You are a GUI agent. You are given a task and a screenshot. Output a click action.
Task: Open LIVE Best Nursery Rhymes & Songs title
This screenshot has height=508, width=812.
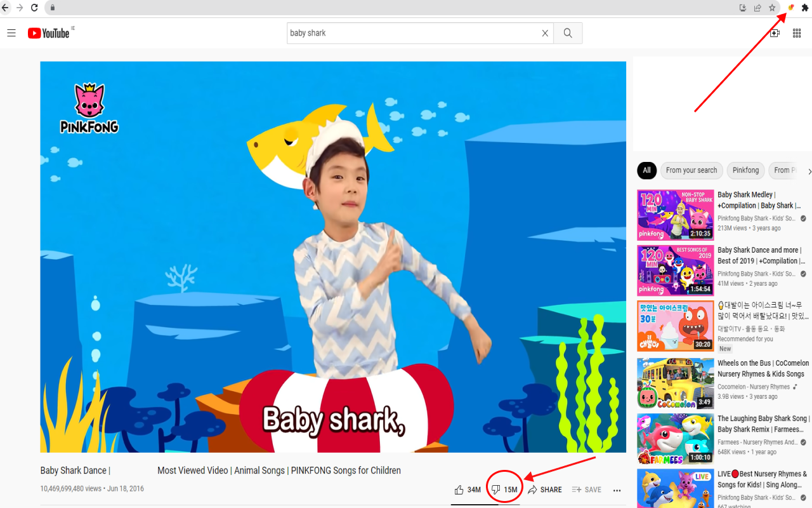tap(763, 479)
